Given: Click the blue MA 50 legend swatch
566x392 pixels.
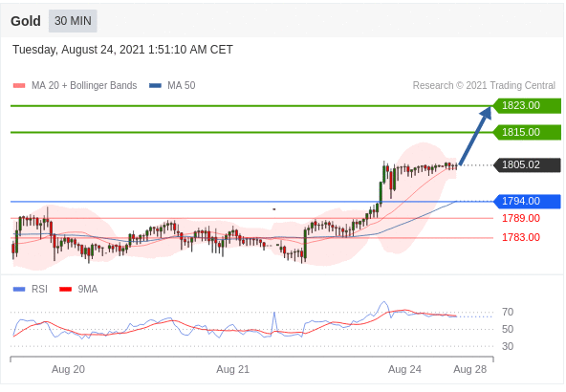Looking at the screenshot, I should (x=155, y=85).
